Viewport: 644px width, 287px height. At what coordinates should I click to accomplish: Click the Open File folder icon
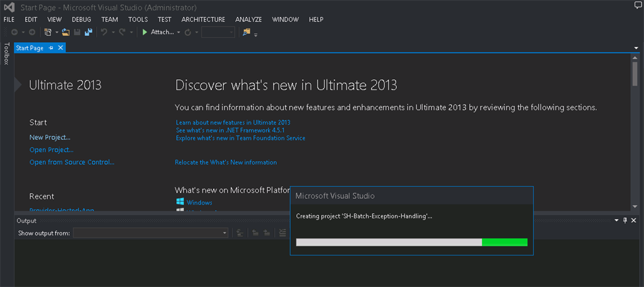[x=65, y=32]
